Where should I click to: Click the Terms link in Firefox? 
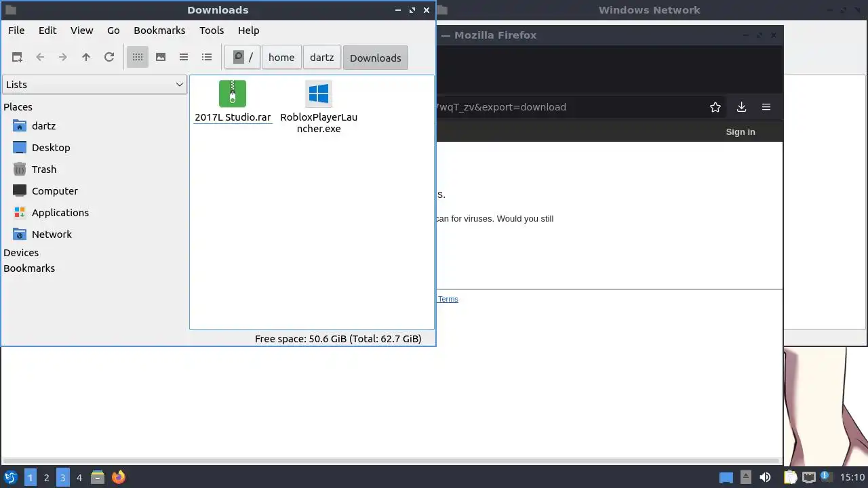click(448, 300)
